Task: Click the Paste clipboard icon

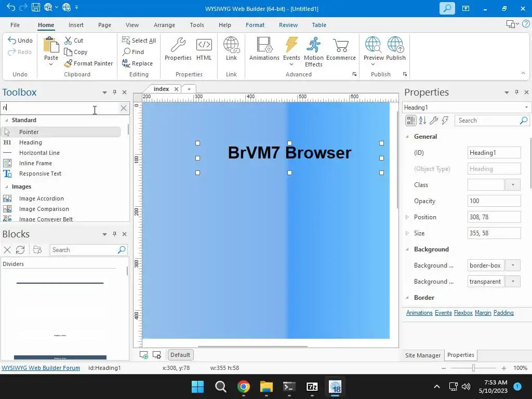Action: (51, 45)
